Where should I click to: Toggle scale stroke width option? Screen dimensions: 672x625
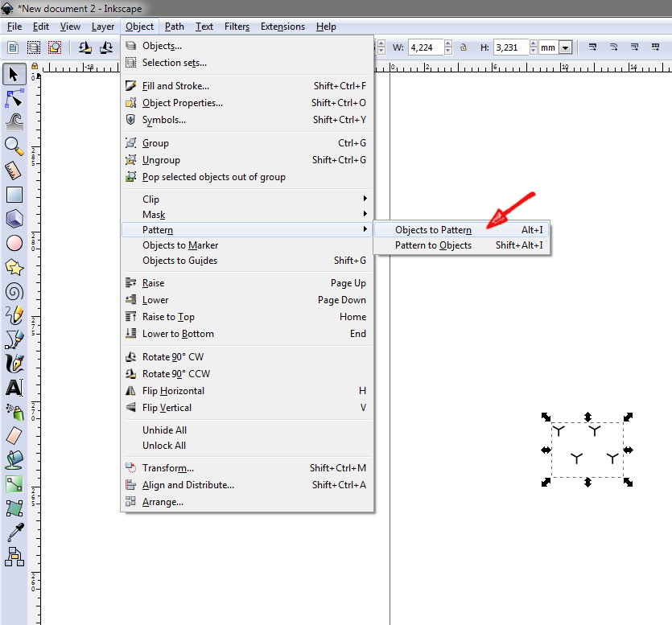point(592,47)
